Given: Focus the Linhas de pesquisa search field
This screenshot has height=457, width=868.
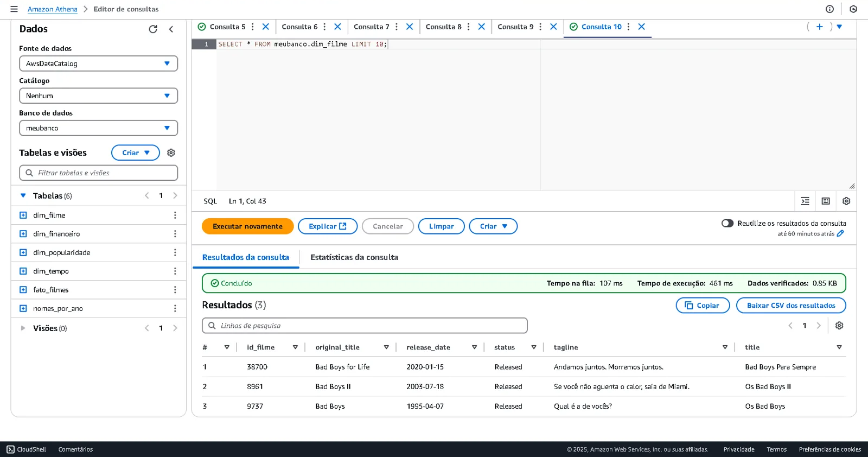Looking at the screenshot, I should pyautogui.click(x=365, y=326).
